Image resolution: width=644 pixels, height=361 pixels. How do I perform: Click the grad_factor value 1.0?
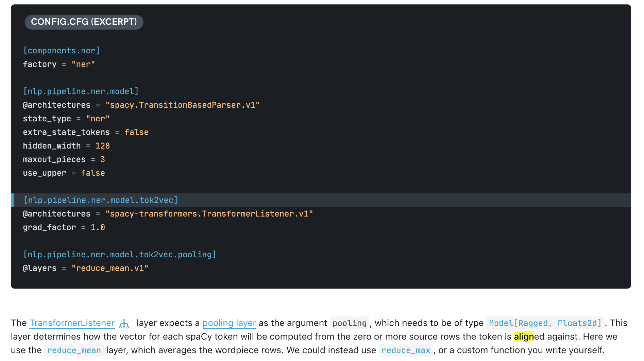pyautogui.click(x=98, y=227)
